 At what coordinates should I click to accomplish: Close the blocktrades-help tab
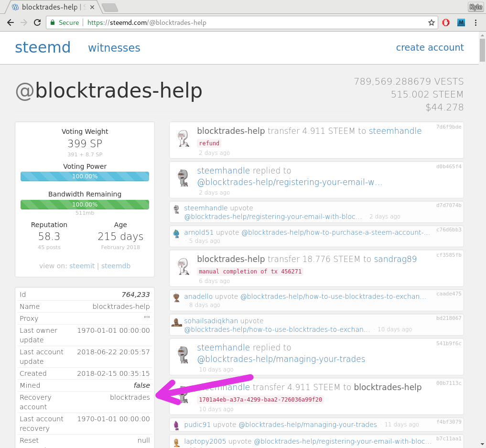pyautogui.click(x=92, y=7)
